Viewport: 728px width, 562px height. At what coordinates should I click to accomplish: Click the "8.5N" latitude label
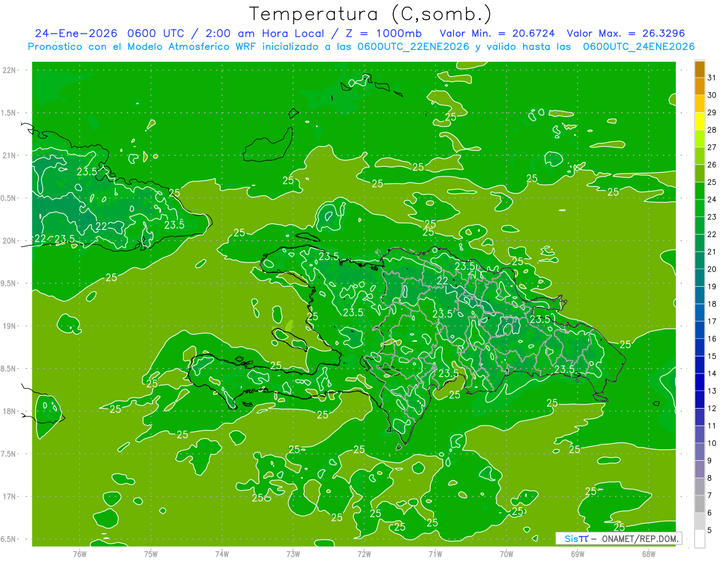(9, 369)
